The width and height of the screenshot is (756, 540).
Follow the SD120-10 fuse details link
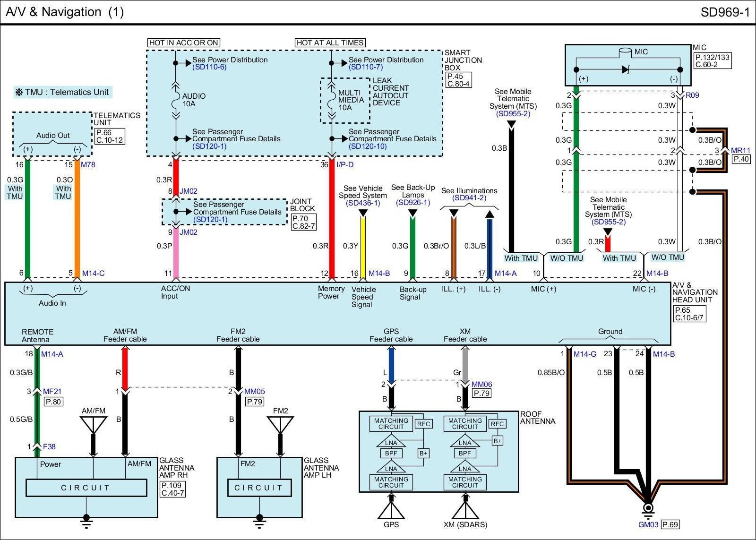tap(368, 146)
